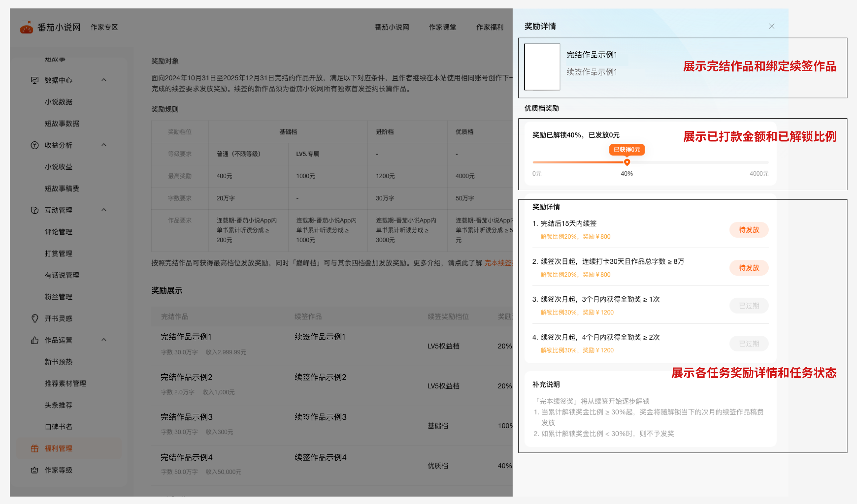Click 待发放 button for 完结后15天内续签
857x504 pixels.
pyautogui.click(x=749, y=230)
